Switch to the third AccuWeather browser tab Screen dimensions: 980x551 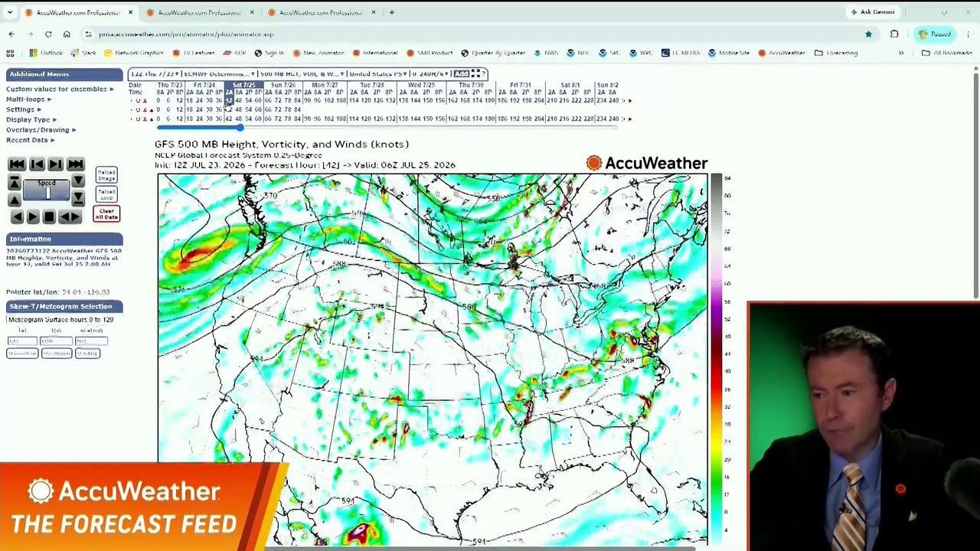click(x=320, y=12)
